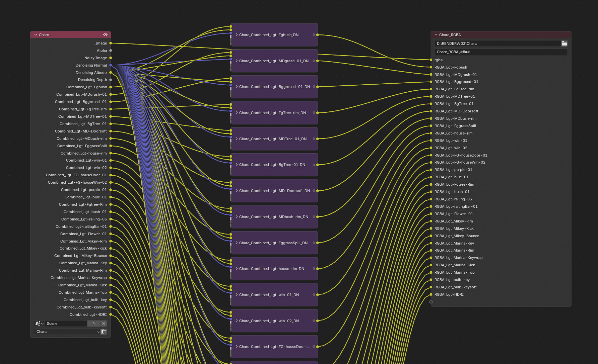Click the Alpha output socket on Charc node
598x364 pixels.
click(x=111, y=51)
